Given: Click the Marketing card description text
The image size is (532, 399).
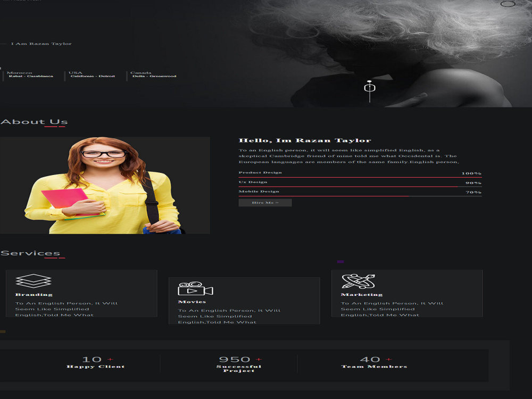Looking at the screenshot, I should [x=392, y=309].
